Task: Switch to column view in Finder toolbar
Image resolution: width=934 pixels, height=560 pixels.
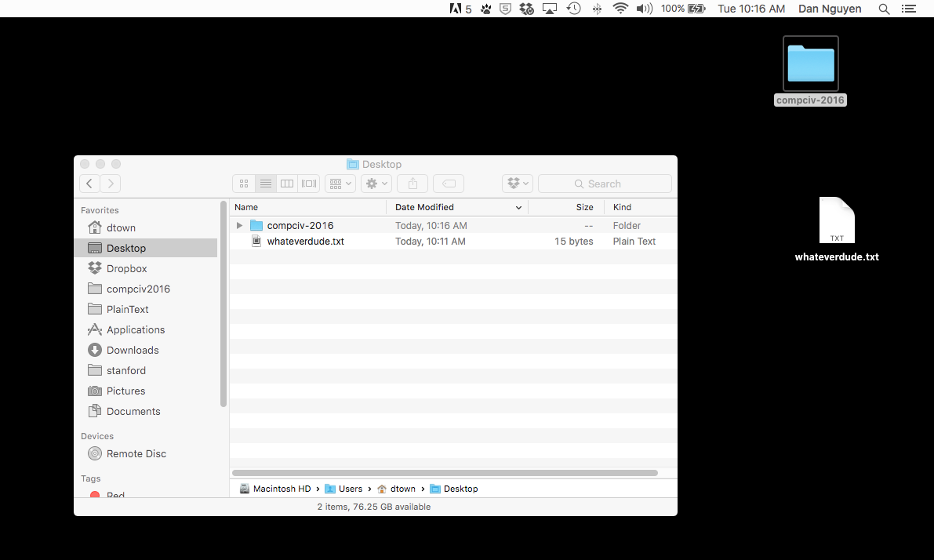Action: tap(287, 184)
